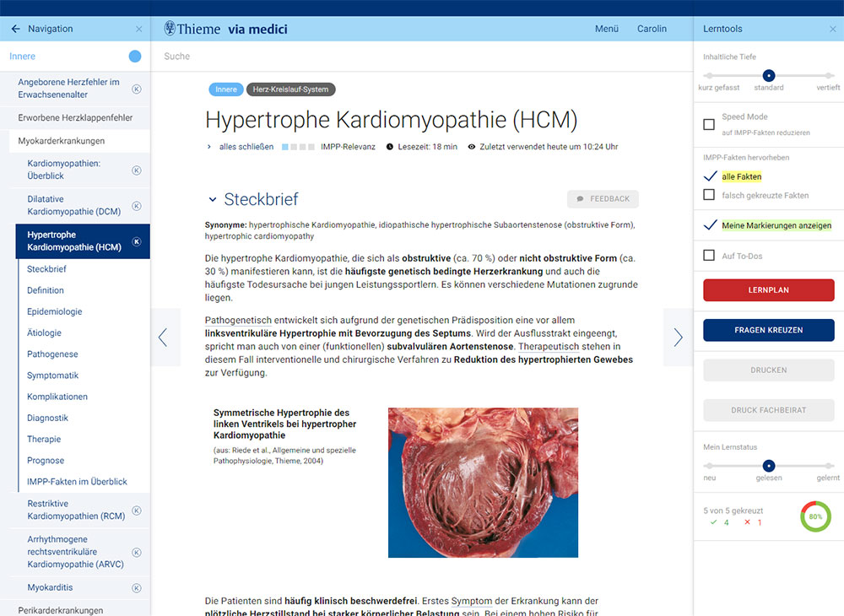Click the FRAGEN KREUZEN button
Image resolution: width=844 pixels, height=616 pixels.
tap(769, 330)
